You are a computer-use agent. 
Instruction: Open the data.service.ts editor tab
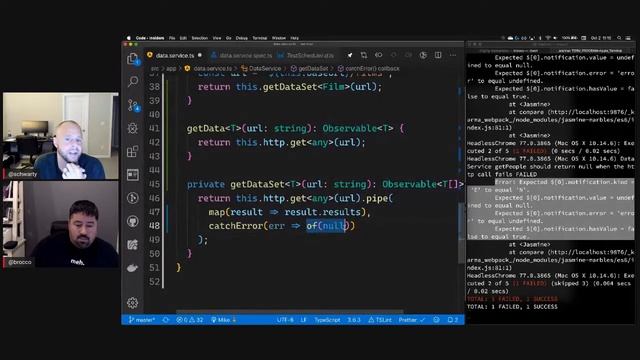(175, 55)
